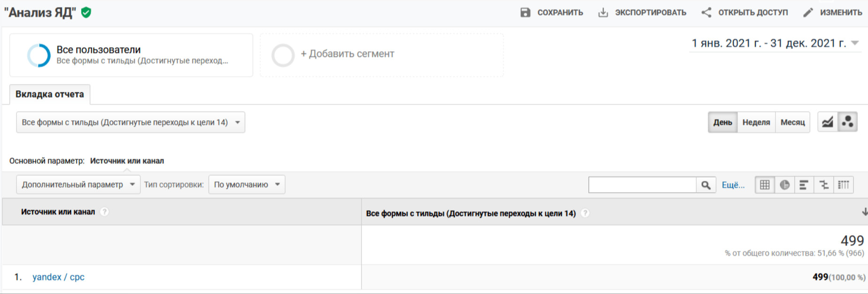Open the sort type По умолчанию dropdown
The height and width of the screenshot is (294, 868).
(x=247, y=185)
